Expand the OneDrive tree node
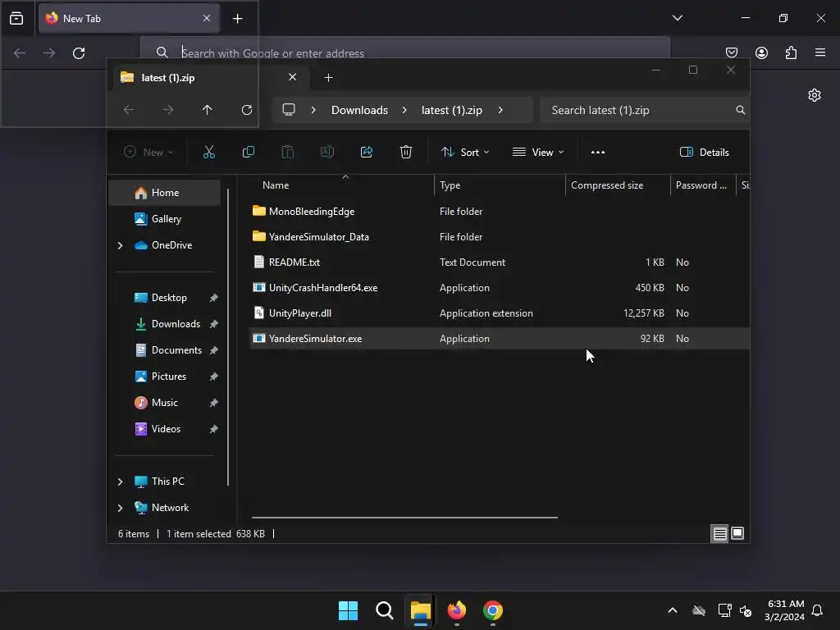This screenshot has height=630, width=840. [x=120, y=245]
